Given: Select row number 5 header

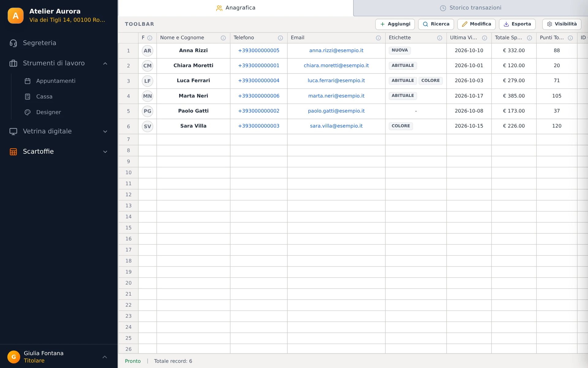Looking at the screenshot, I should point(128,111).
